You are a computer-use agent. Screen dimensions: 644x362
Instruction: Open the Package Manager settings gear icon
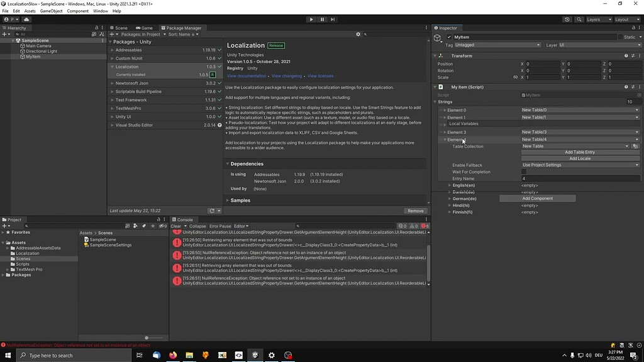click(358, 35)
